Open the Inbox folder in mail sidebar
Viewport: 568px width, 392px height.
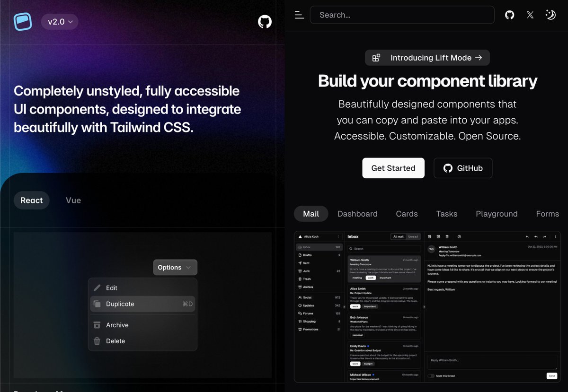tap(319, 247)
